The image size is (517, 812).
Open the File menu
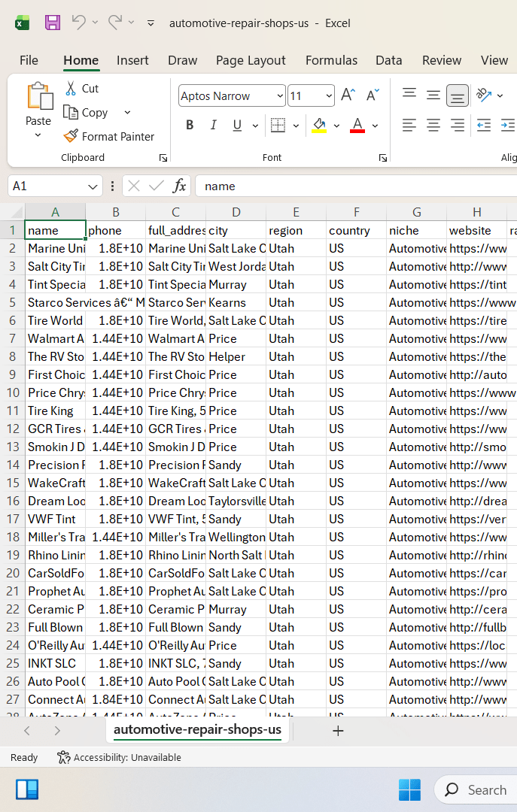[29, 61]
